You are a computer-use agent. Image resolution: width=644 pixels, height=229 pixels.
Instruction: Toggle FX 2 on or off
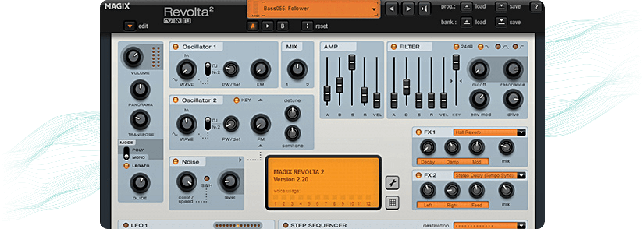click(x=418, y=176)
